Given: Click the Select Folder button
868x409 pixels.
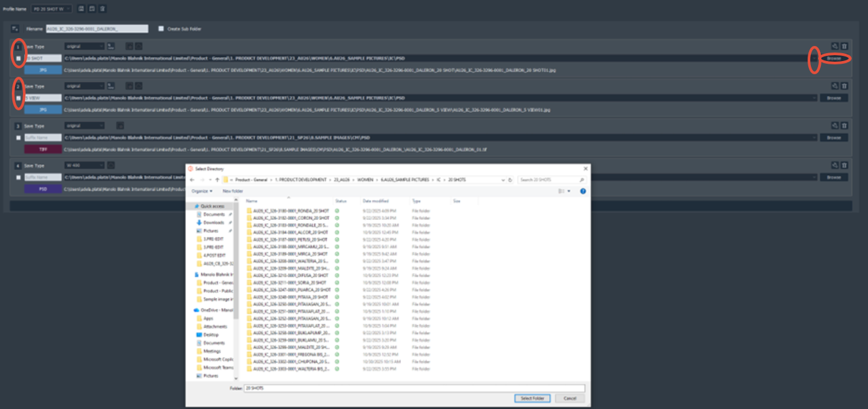Looking at the screenshot, I should click(532, 398).
